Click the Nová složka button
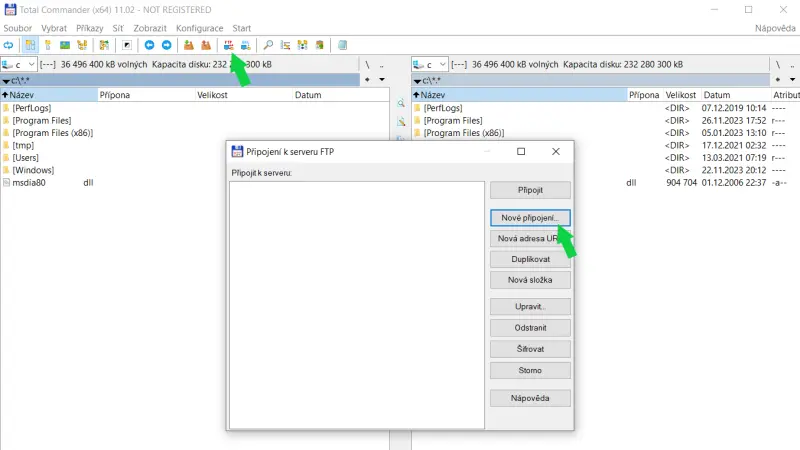 click(x=530, y=280)
